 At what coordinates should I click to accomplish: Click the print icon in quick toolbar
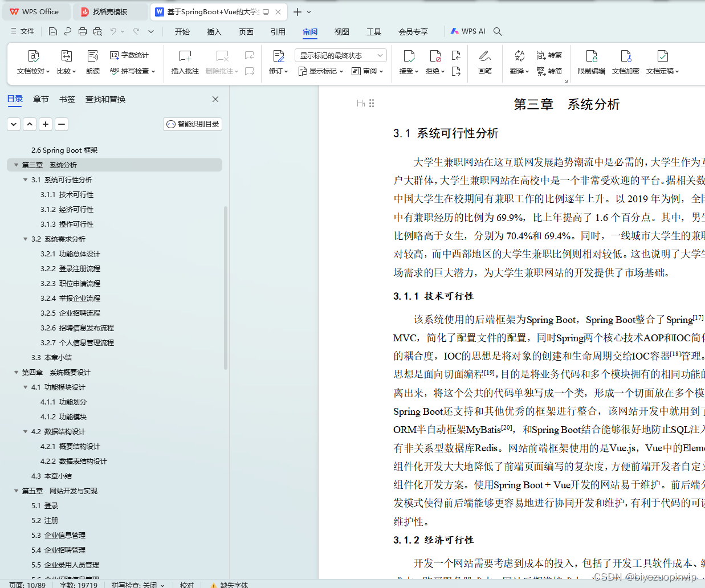83,31
